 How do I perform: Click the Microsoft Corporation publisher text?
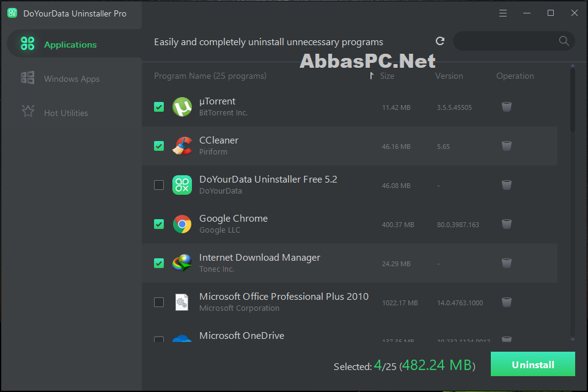[239, 308]
